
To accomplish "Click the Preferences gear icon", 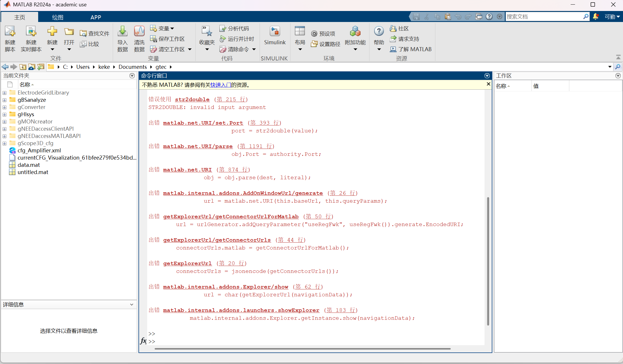I will coord(314,34).
